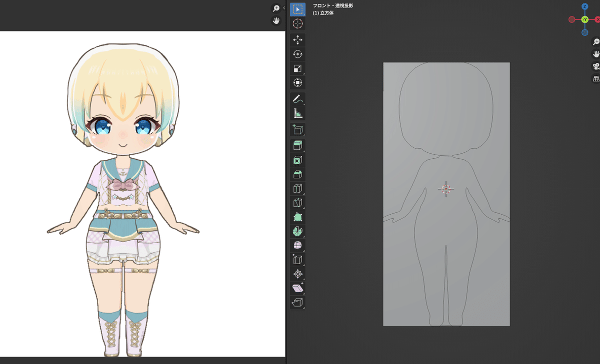Select the Scale tool
This screenshot has width=600, height=364.
pyautogui.click(x=297, y=68)
